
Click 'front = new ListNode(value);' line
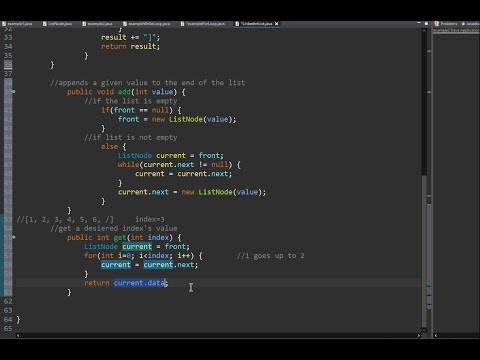[177, 119]
